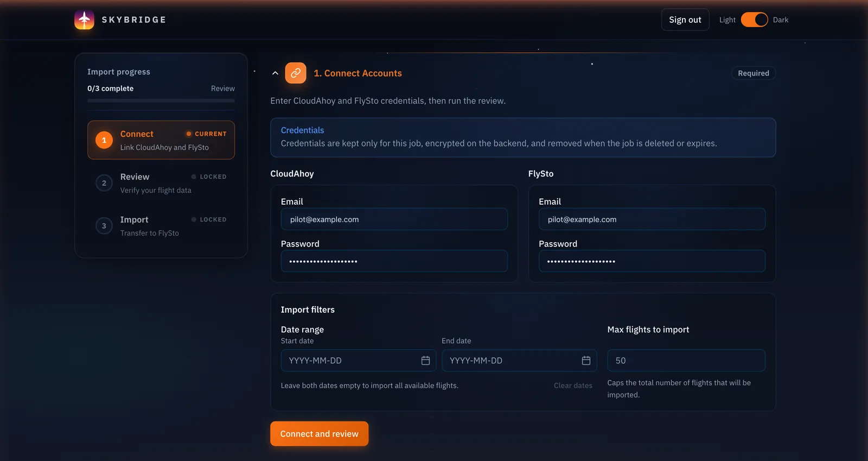Click the 'Light' theme label
Image resolution: width=868 pixels, height=461 pixels.
(x=727, y=20)
